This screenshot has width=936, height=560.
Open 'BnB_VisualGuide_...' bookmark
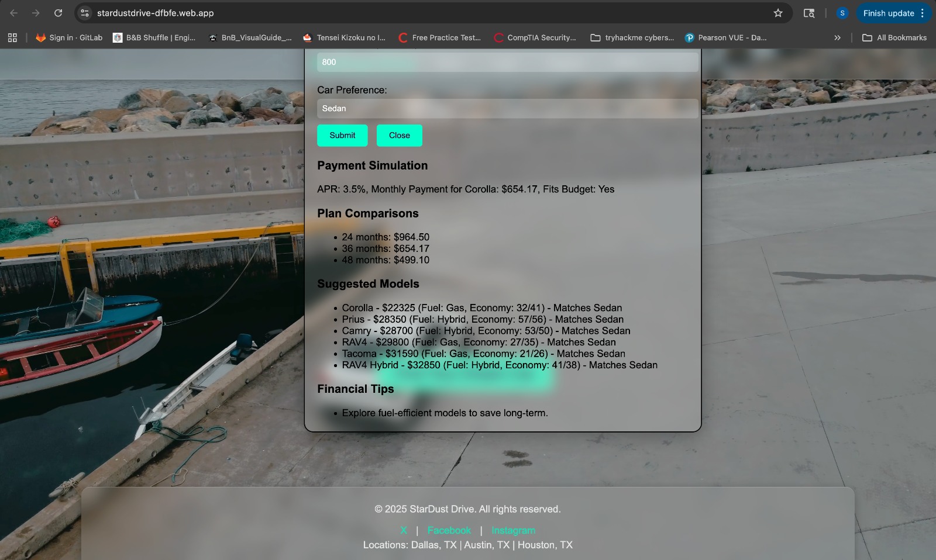tap(250, 37)
